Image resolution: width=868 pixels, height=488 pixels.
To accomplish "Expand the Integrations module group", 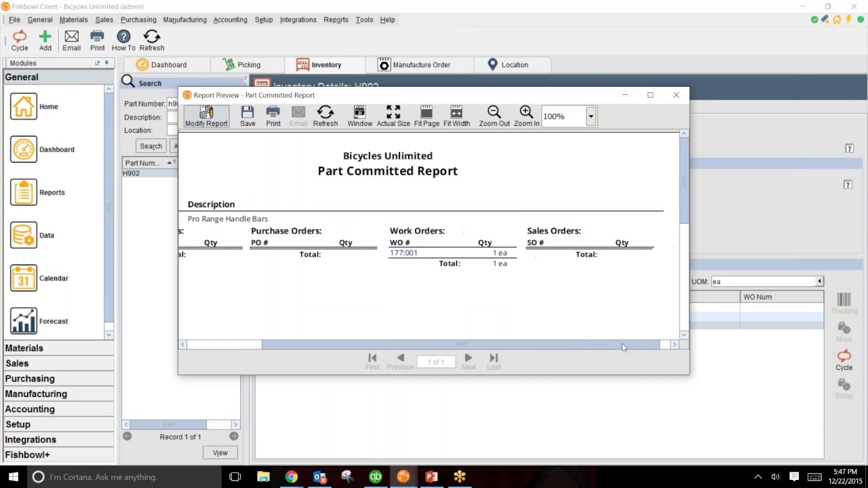I will pos(58,440).
